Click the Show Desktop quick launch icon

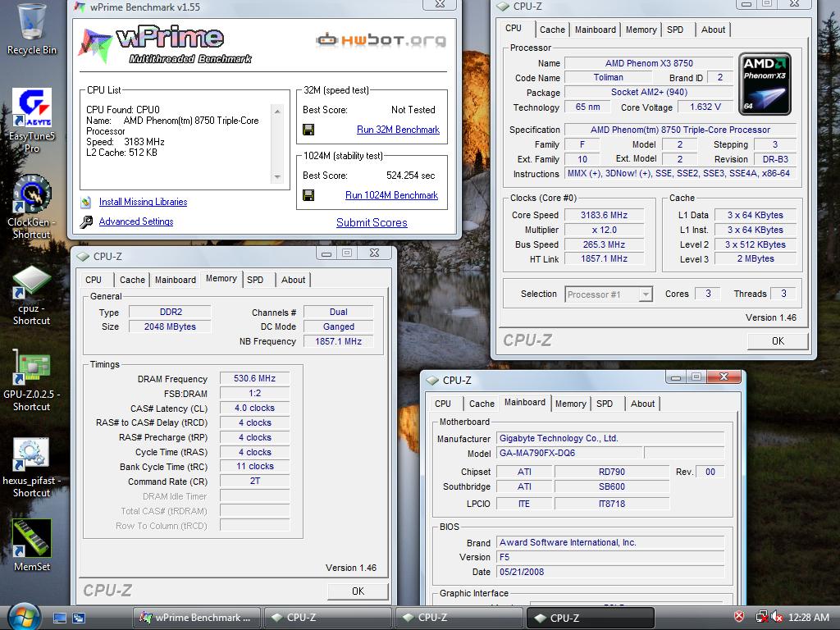[x=59, y=619]
